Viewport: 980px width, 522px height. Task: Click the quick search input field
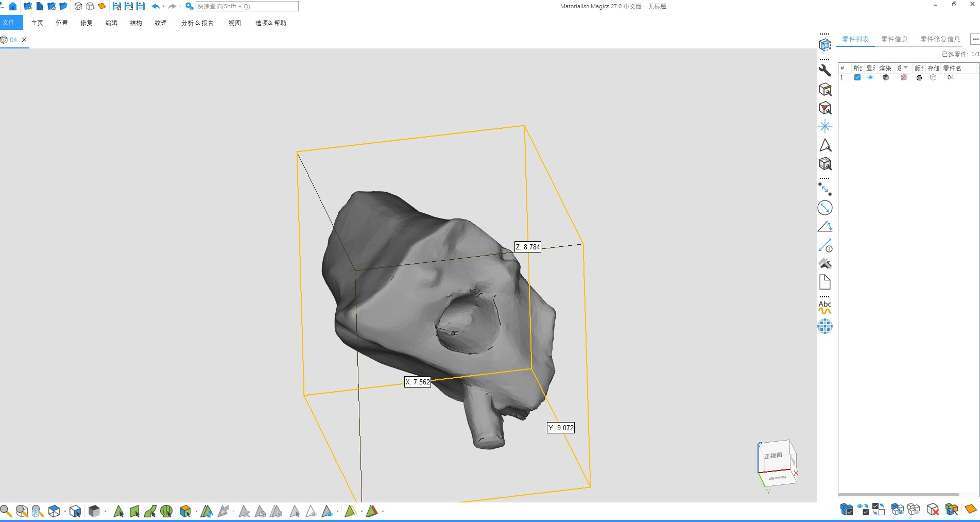[x=247, y=6]
